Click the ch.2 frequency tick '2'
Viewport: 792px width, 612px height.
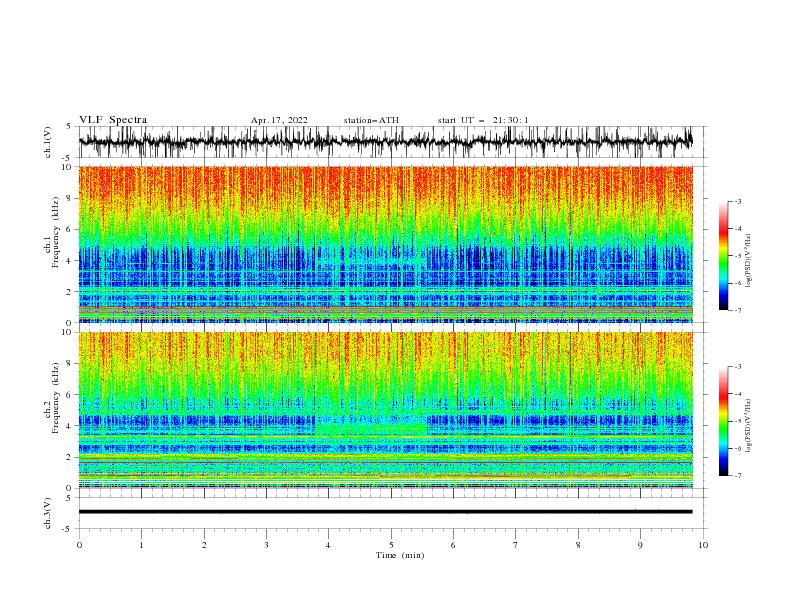tap(69, 457)
